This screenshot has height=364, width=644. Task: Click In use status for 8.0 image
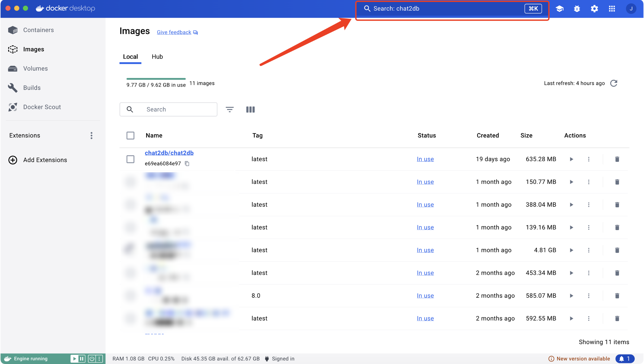point(425,296)
